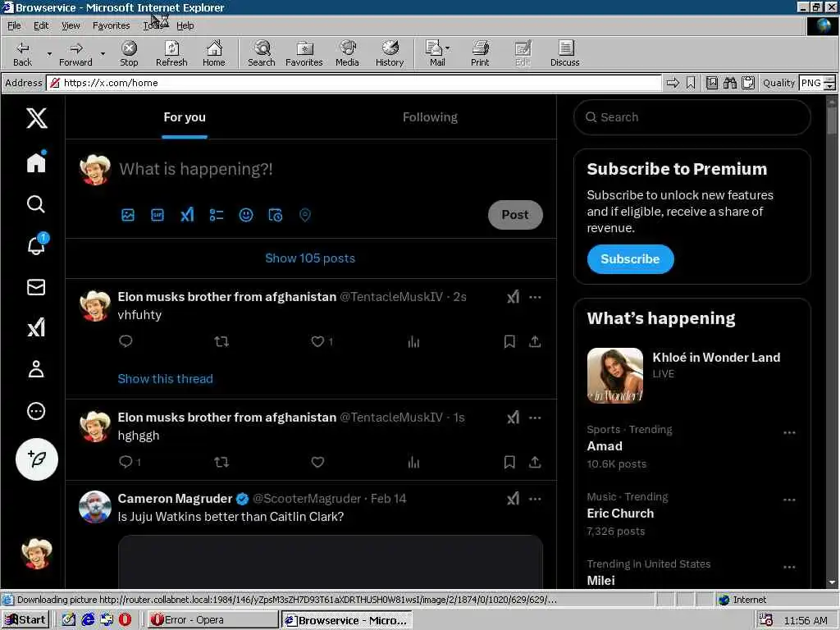Open the Help menu
The height and width of the screenshot is (630, 840).
click(185, 25)
